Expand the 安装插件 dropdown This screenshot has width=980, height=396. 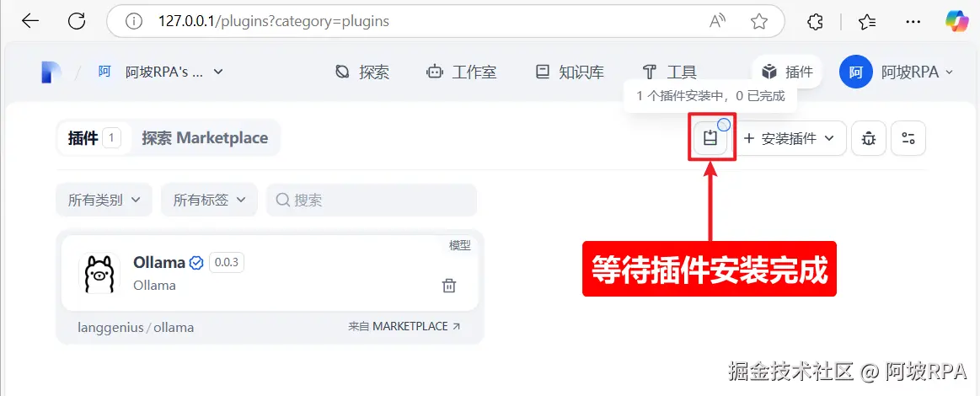pyautogui.click(x=790, y=138)
